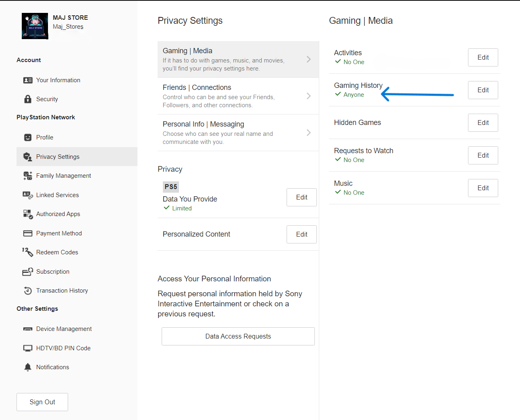Expand the Friends | Connections chevron arrow

[308, 96]
